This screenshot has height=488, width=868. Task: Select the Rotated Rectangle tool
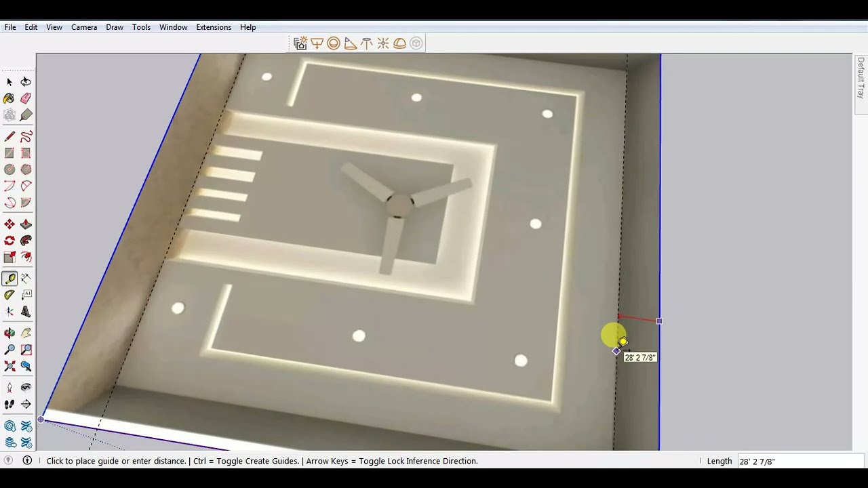point(26,153)
